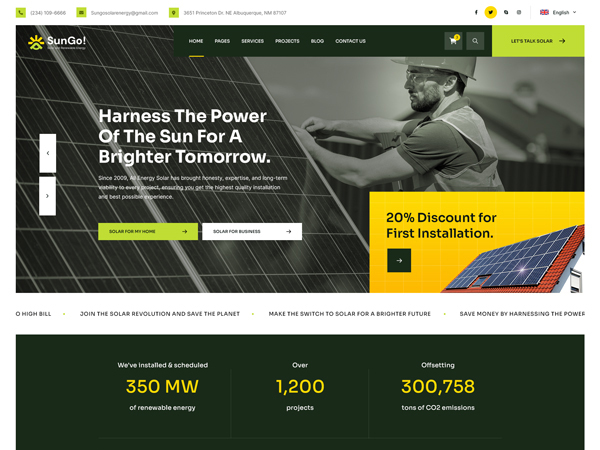The width and height of the screenshot is (600, 450).
Task: Click the green phone icon
Action: [x=21, y=13]
